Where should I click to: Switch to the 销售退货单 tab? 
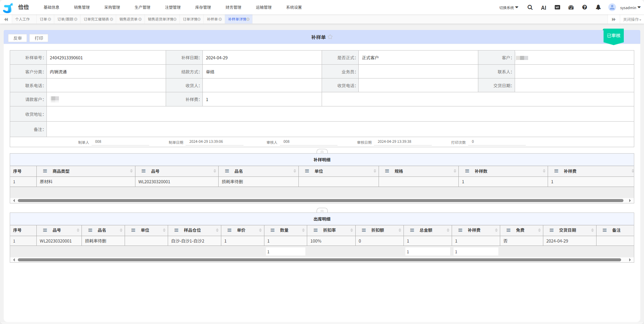pos(128,20)
